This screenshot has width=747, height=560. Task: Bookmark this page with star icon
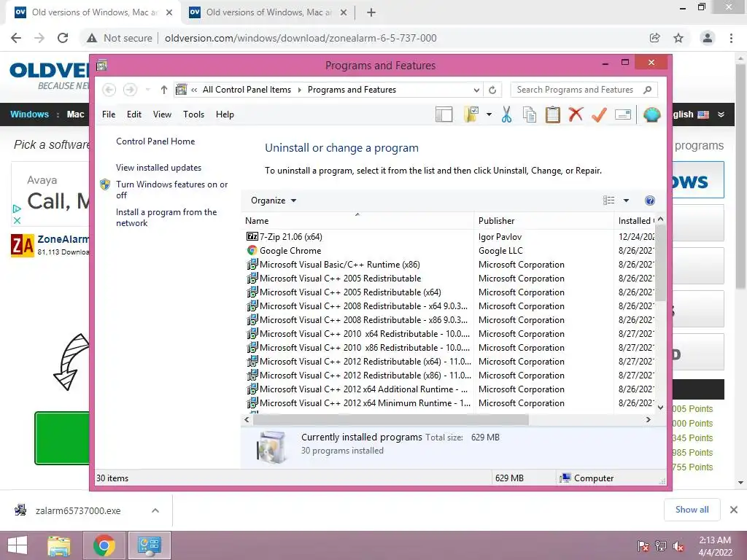tap(678, 38)
